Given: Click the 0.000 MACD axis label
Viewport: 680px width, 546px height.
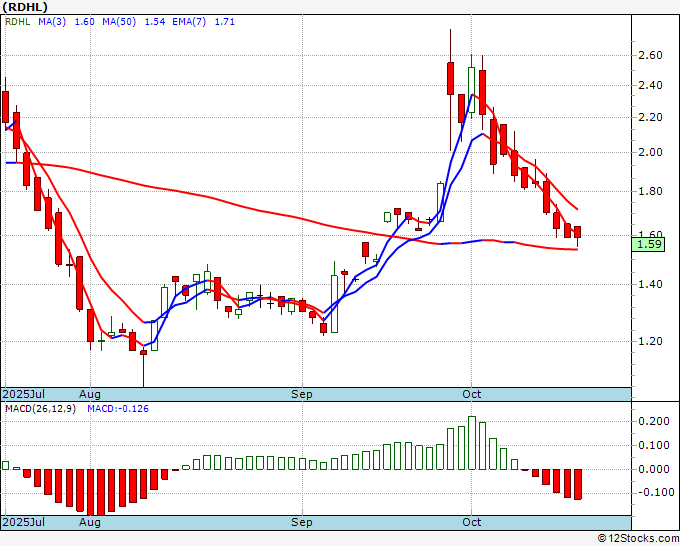Looking at the screenshot, I should [x=654, y=469].
